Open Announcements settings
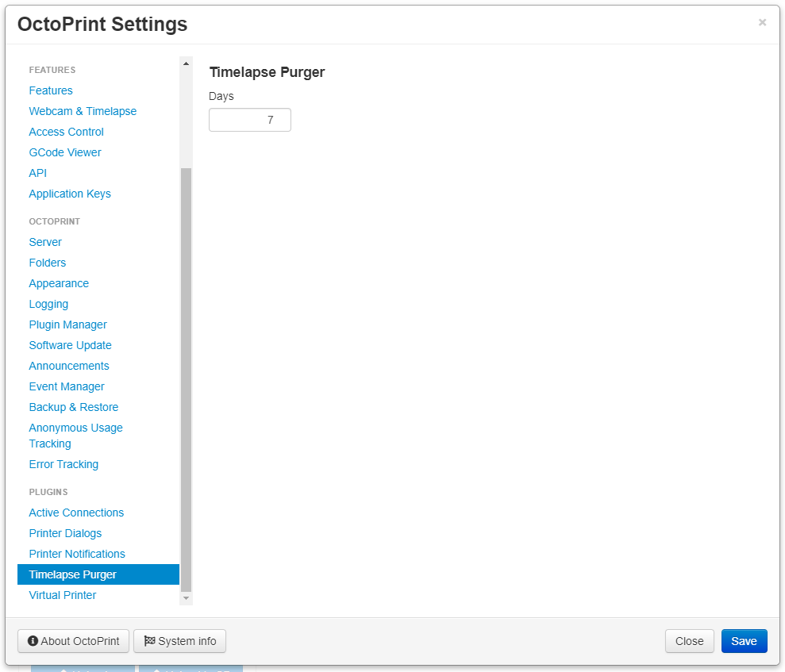Screen dimensions: 785x672 pyautogui.click(x=68, y=366)
